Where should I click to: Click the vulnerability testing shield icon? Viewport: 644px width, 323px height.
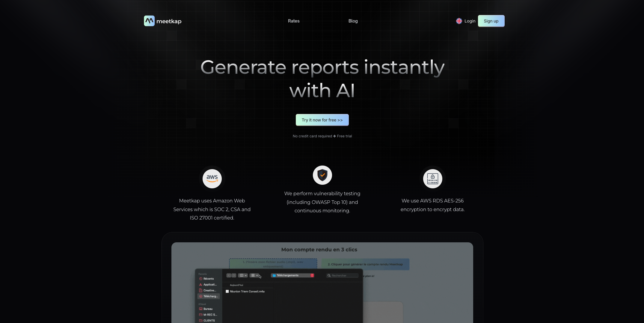[322, 175]
